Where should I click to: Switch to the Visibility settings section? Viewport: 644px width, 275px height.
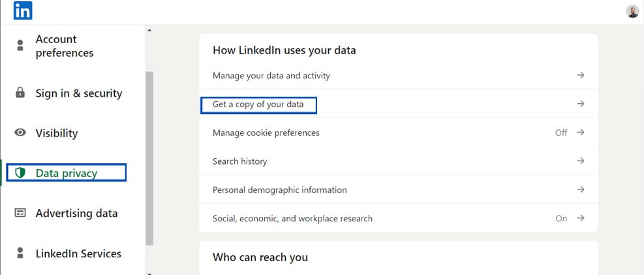pos(57,133)
